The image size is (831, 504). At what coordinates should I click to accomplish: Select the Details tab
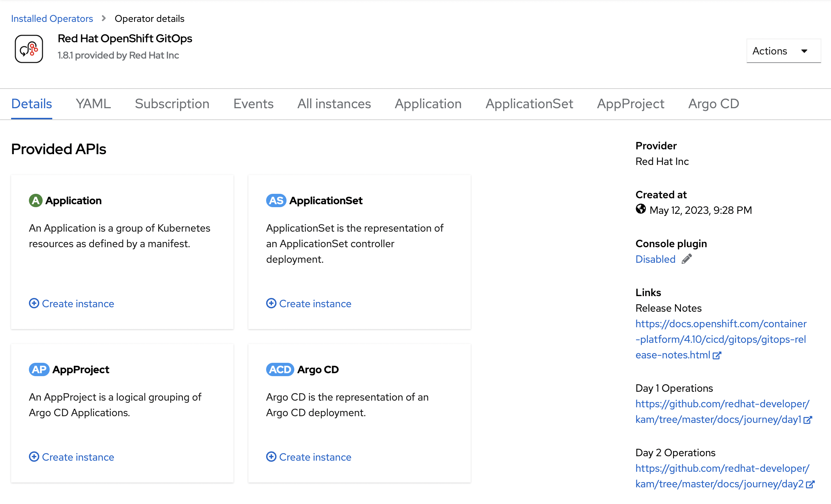coord(32,104)
